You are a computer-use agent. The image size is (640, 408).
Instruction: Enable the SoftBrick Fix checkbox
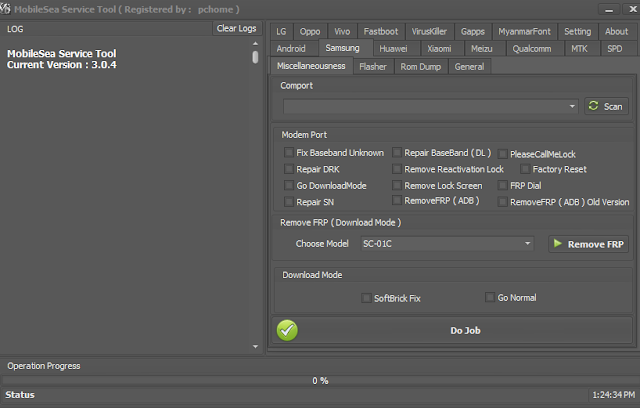(x=367, y=298)
